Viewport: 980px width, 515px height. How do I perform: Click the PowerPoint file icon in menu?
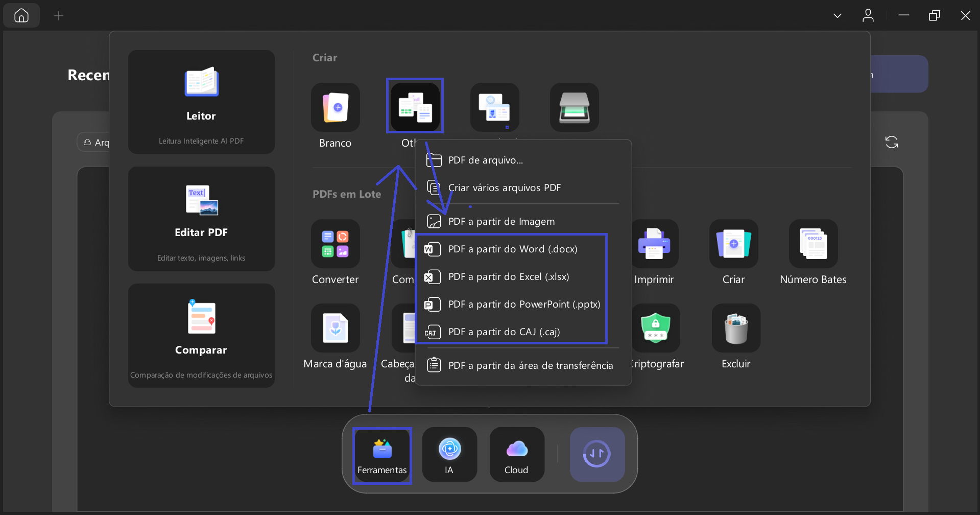click(433, 304)
